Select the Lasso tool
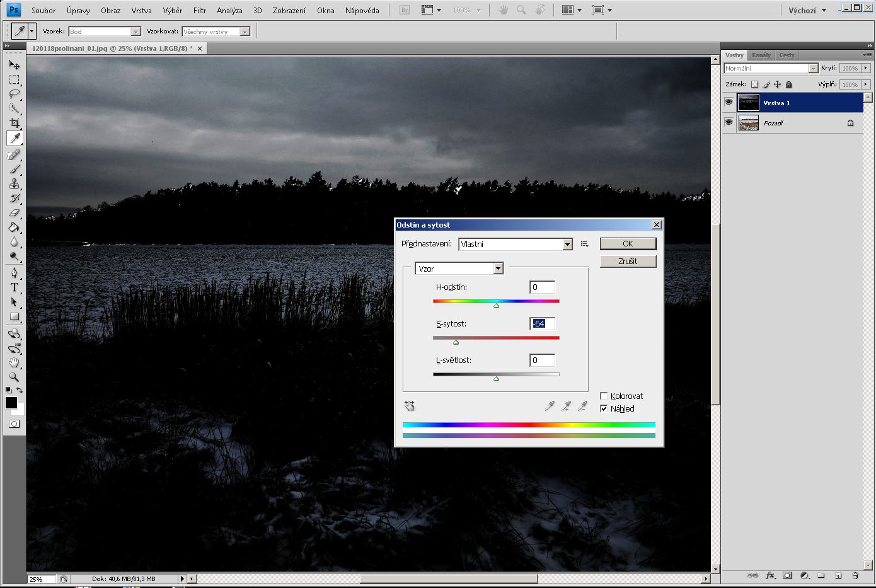The width and height of the screenshot is (876, 588). coord(14,94)
